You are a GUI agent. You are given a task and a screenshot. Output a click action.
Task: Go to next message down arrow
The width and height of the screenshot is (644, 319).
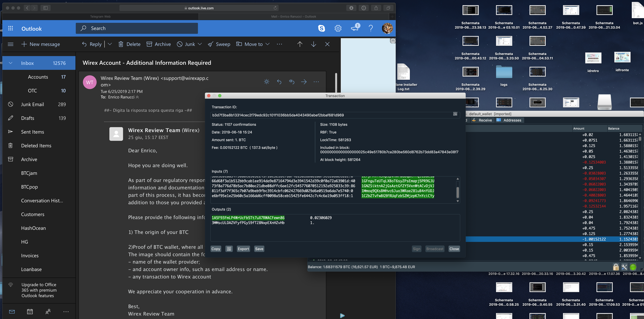click(313, 44)
